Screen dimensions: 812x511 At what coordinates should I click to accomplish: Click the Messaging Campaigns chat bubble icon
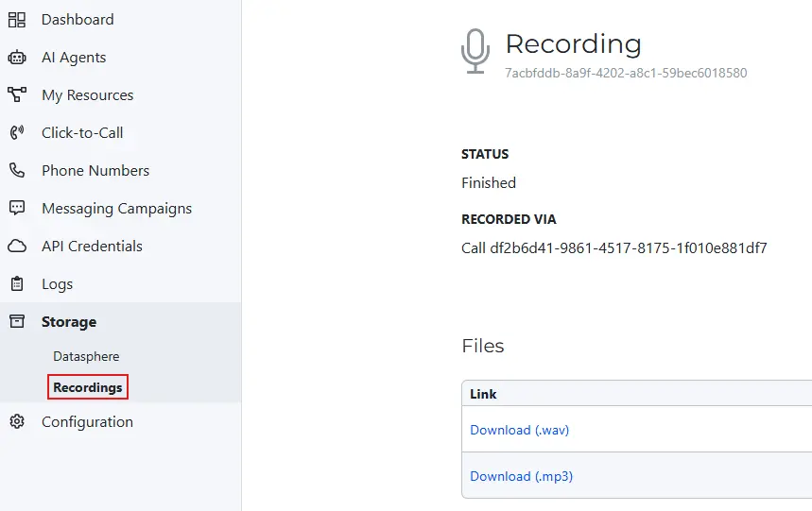(x=17, y=209)
